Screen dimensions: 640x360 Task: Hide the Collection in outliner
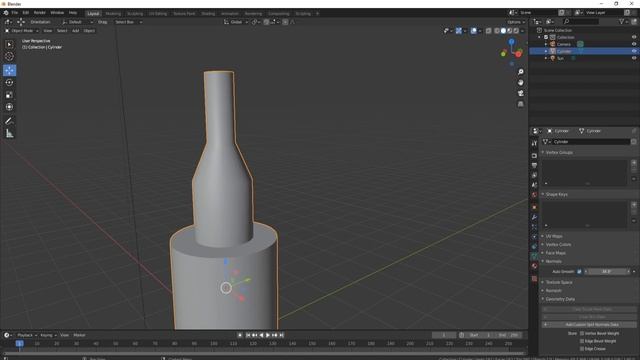tap(634, 37)
